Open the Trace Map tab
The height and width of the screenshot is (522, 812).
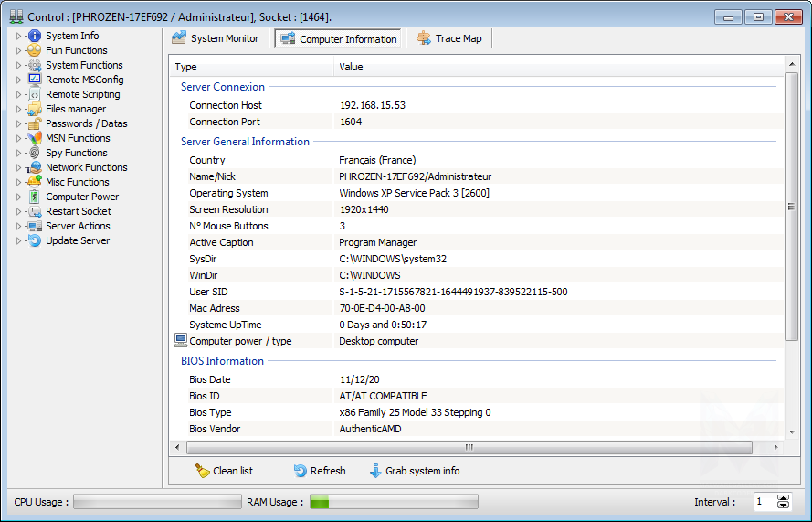click(x=450, y=38)
